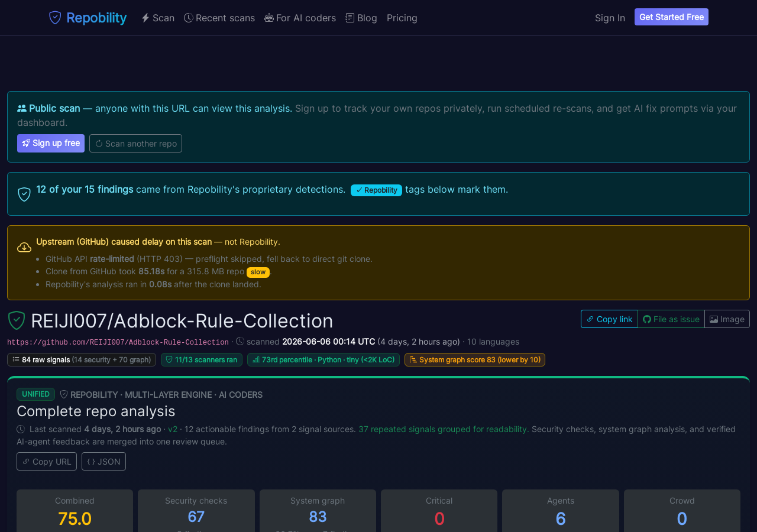Click REIJI007/Adblock-Rule-Collection title

pos(182,320)
